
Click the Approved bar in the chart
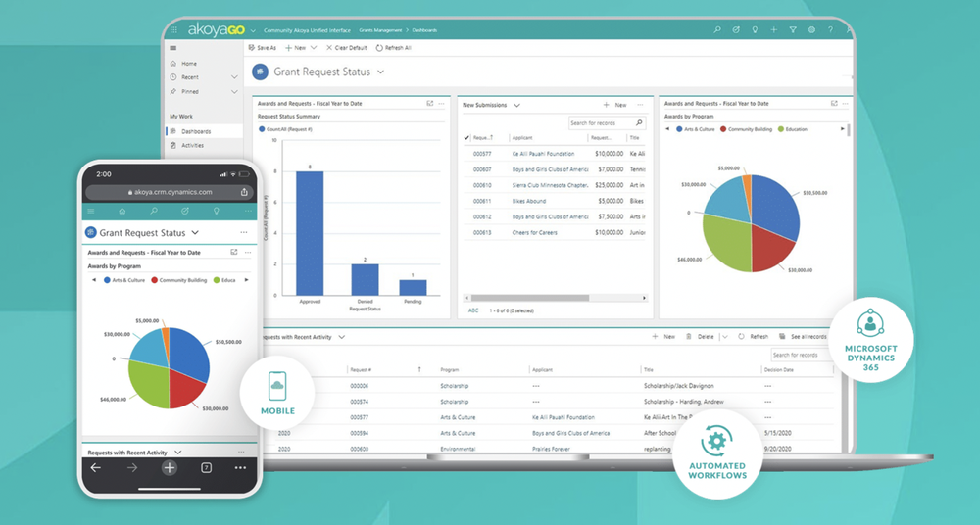pyautogui.click(x=310, y=233)
